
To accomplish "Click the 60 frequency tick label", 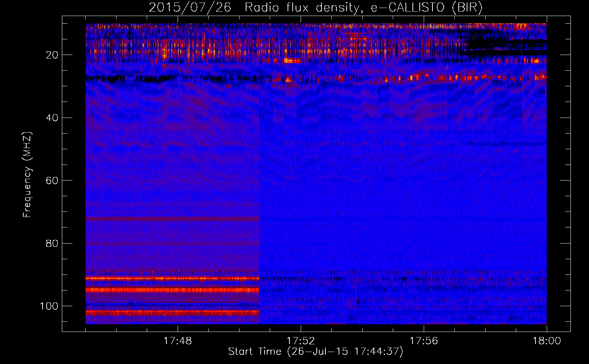I will point(52,181).
